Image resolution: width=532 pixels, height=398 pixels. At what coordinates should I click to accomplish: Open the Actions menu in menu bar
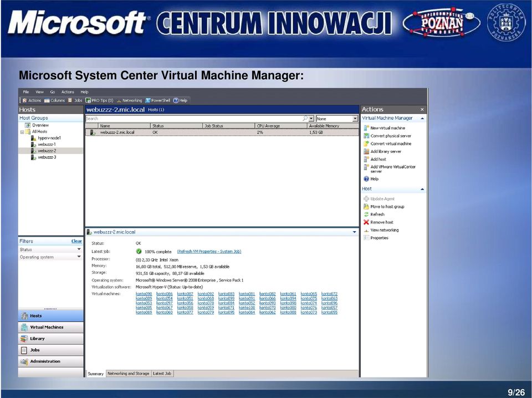click(x=68, y=92)
